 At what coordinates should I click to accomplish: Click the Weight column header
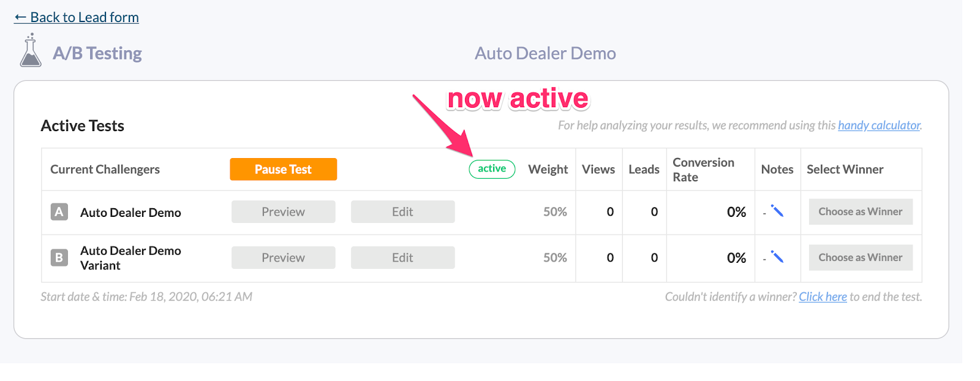tap(548, 170)
